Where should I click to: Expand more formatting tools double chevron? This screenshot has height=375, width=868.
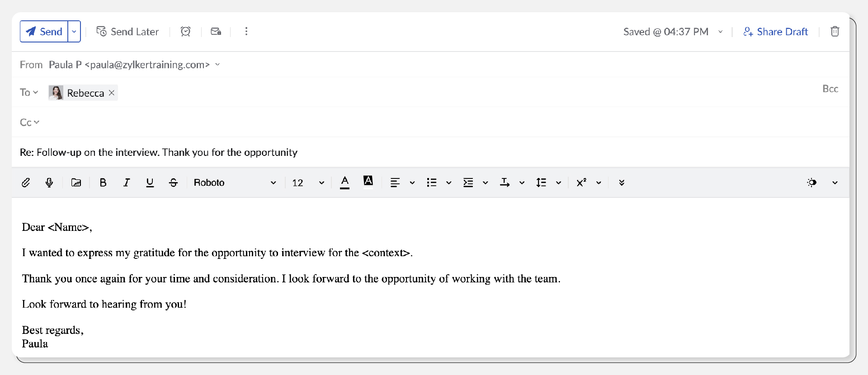tap(622, 183)
